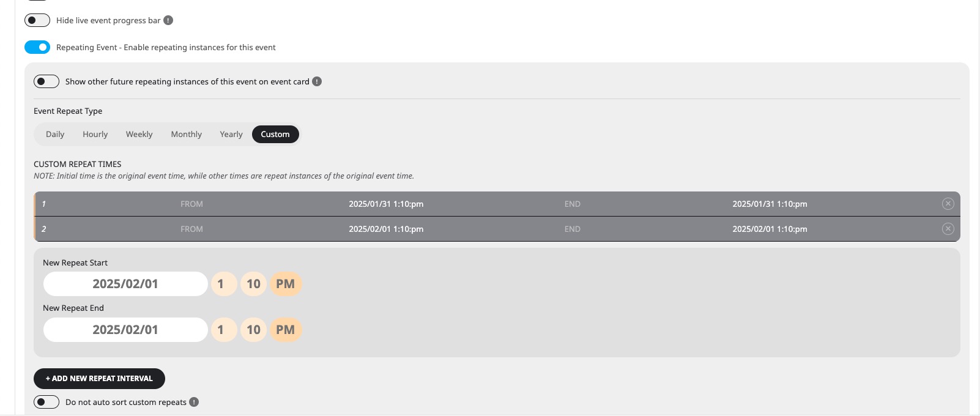
Task: Toggle Hide live event progress bar switch
Action: [x=37, y=20]
